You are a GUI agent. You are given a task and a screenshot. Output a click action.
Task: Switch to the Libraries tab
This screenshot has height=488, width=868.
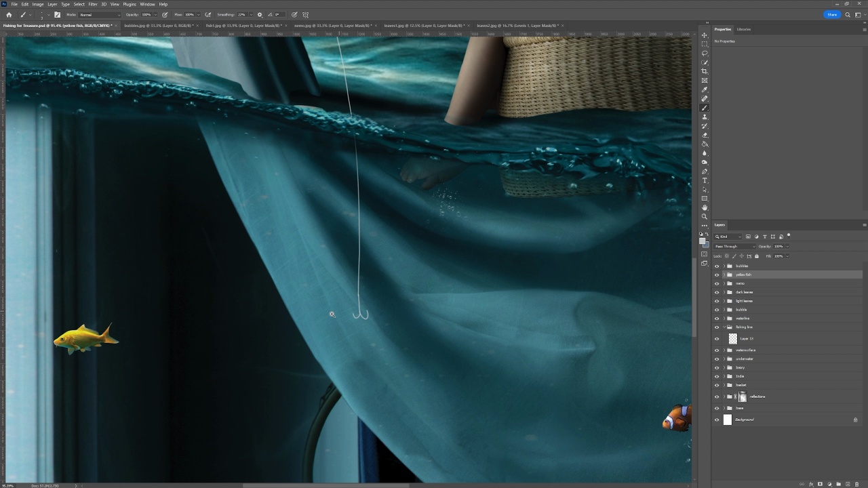[744, 29]
